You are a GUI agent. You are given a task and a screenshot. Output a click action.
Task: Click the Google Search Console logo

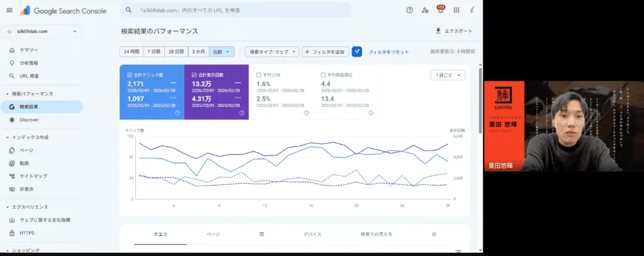pos(64,11)
